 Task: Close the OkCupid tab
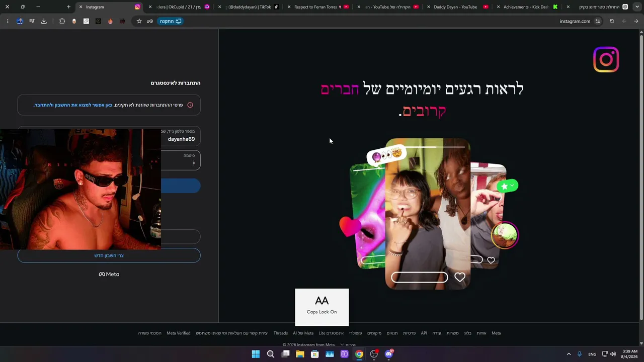[150, 7]
